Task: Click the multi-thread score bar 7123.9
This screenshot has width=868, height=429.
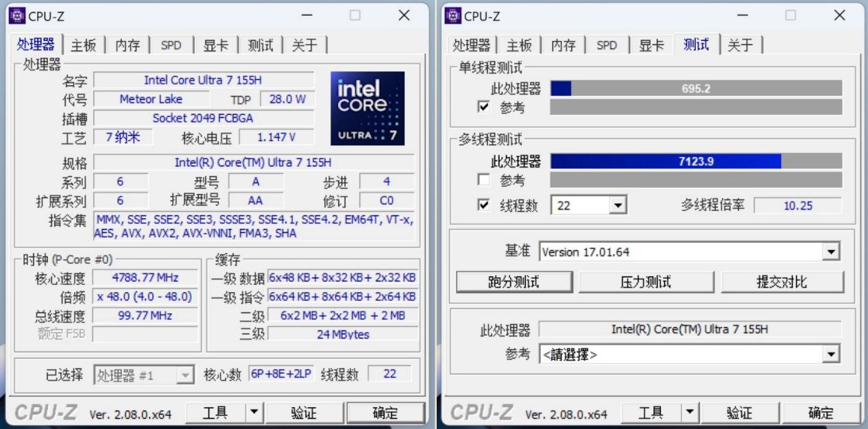Action: [x=696, y=161]
